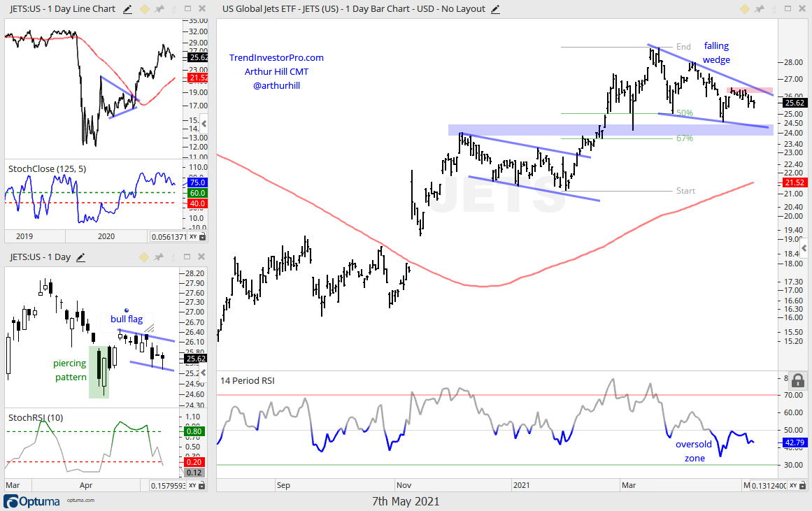
Task: Click the 14 Period RSI label
Action: (x=248, y=380)
